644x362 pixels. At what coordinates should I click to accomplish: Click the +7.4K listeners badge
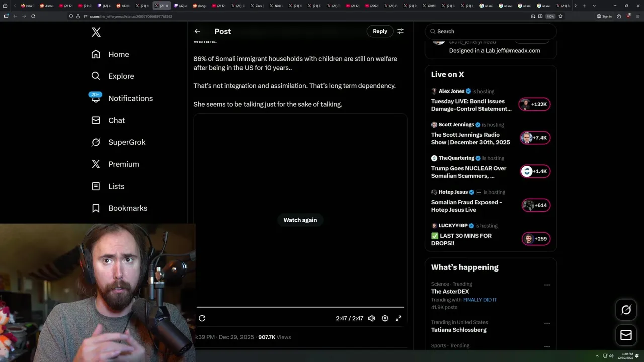[535, 138]
